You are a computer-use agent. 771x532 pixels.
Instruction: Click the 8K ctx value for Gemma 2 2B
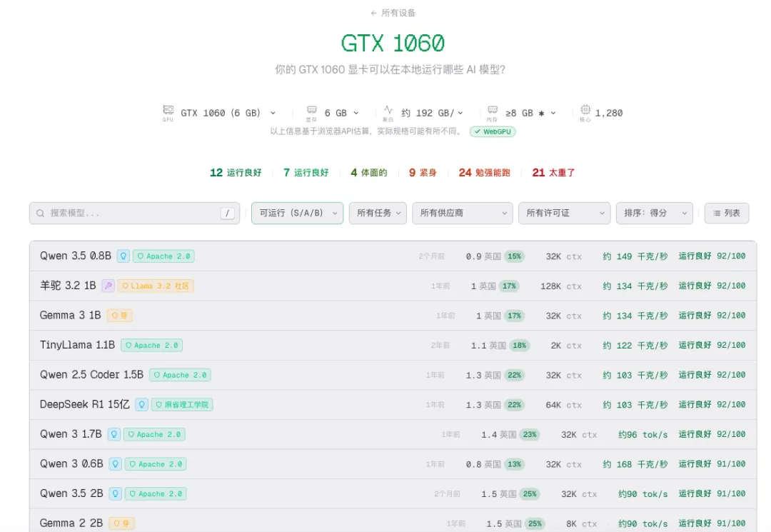coord(581,523)
